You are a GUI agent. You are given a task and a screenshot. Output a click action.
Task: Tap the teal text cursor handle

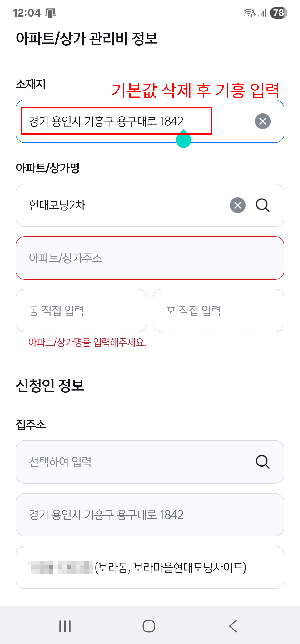click(x=184, y=140)
